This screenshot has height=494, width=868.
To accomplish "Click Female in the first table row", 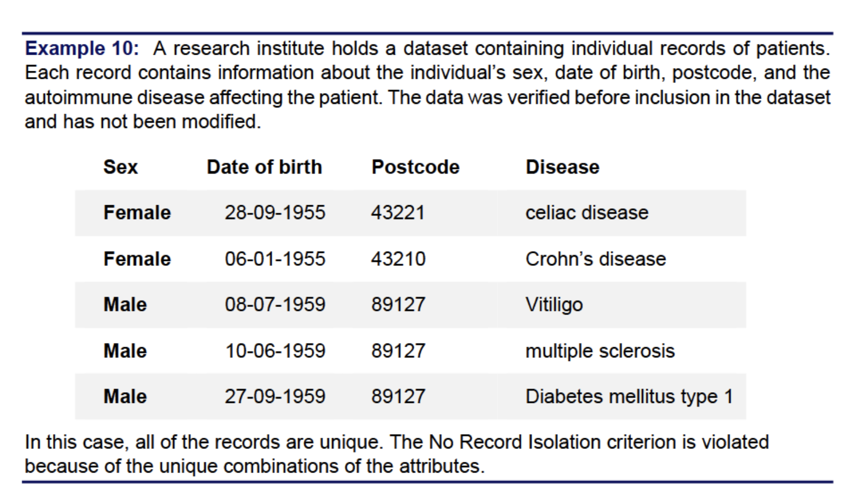I will pos(137,213).
